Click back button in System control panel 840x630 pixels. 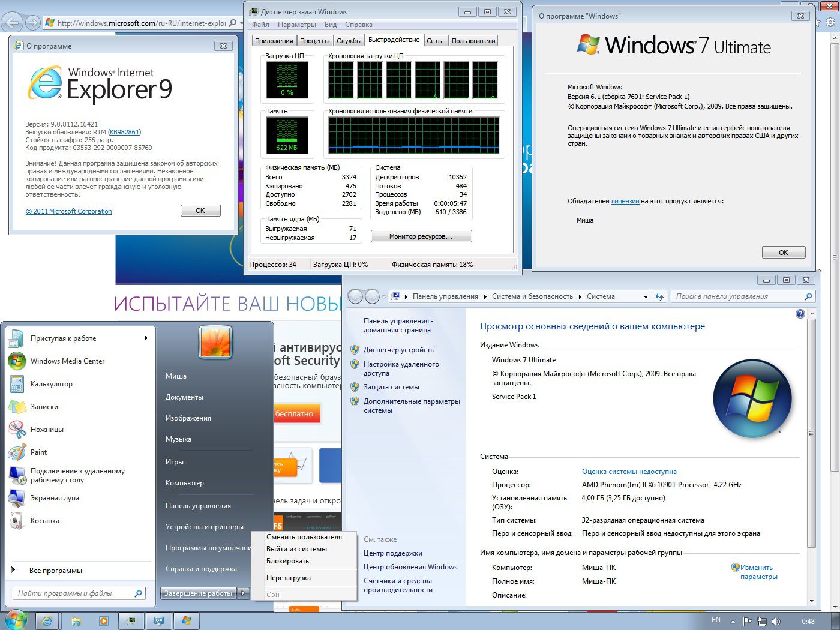tap(355, 296)
